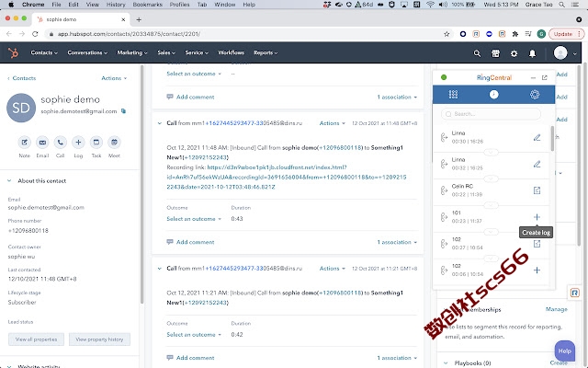The height and width of the screenshot is (368, 588).
Task: Collapse the 11:21 call activity card
Action: coord(159,269)
